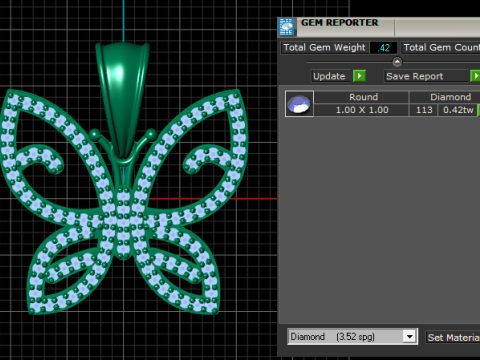Click the Gem Reporter panel icon
Viewport: 480px width, 360px height.
(x=287, y=27)
